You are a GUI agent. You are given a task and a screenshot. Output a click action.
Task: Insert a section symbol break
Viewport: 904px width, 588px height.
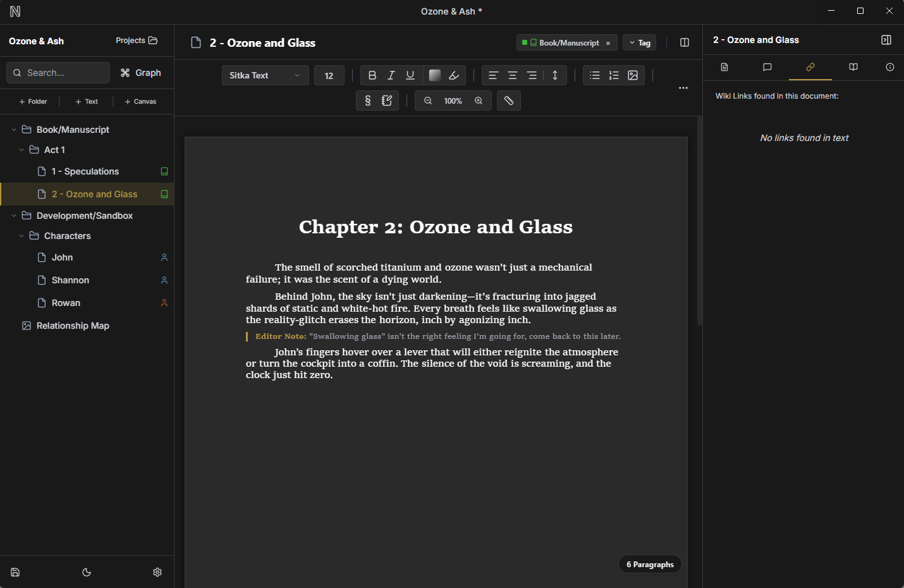pos(367,101)
